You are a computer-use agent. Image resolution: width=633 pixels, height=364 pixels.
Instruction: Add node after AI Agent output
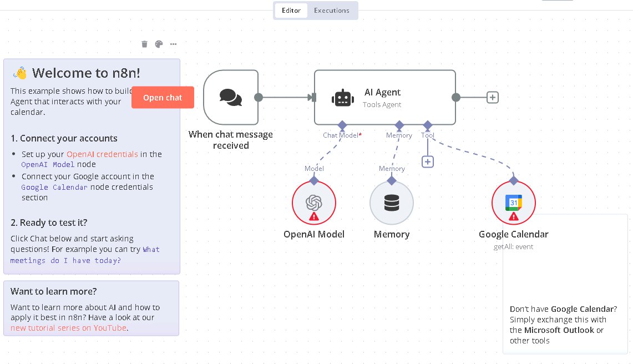click(493, 97)
